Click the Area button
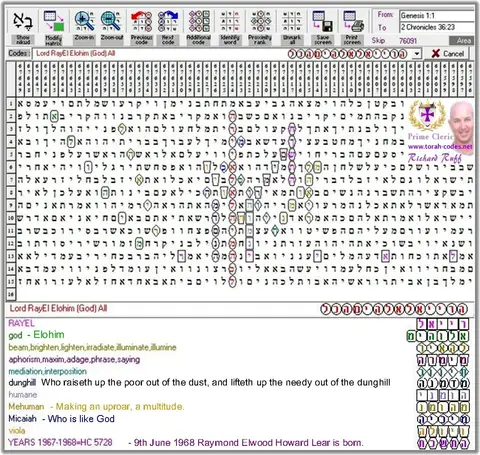This screenshot has height=455, width=480. point(462,41)
